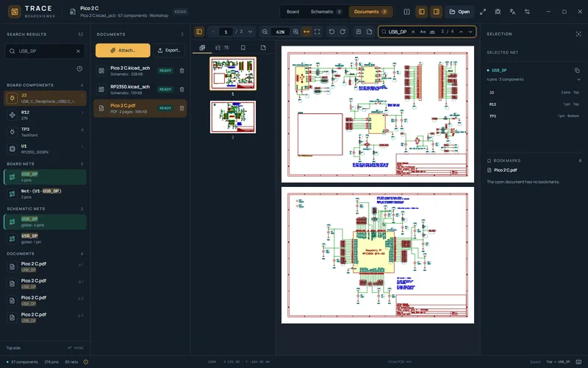Viewport: 588px width, 368px height.
Task: Select J3 row in selected net
Action: pos(534,93)
